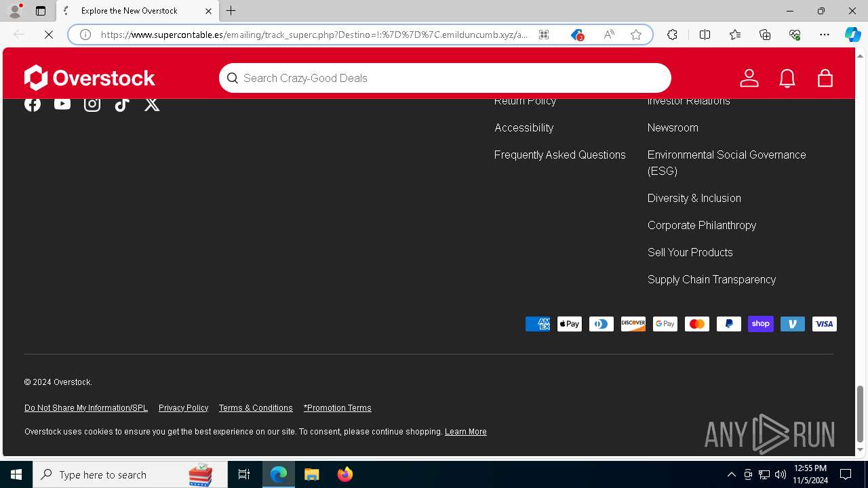
Task: Close the Explore the New Overstock tab
Action: [208, 11]
